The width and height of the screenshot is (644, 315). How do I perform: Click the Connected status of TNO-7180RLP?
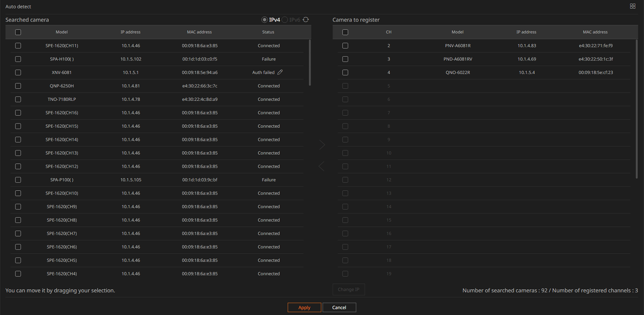pyautogui.click(x=269, y=99)
